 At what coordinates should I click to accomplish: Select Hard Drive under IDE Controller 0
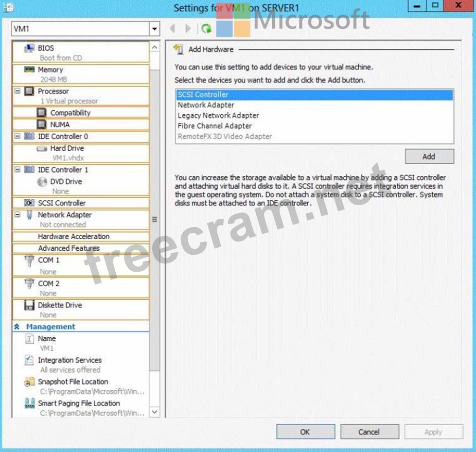[x=81, y=153]
